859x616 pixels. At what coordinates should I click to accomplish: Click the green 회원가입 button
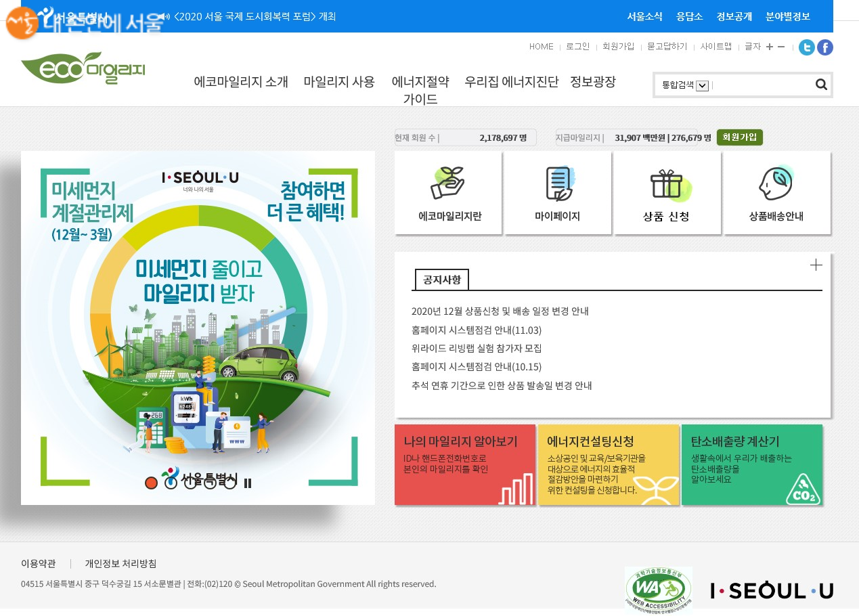pyautogui.click(x=739, y=137)
